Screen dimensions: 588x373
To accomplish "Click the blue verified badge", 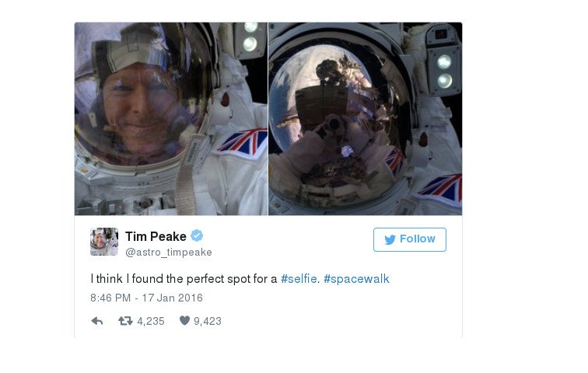I will [198, 236].
